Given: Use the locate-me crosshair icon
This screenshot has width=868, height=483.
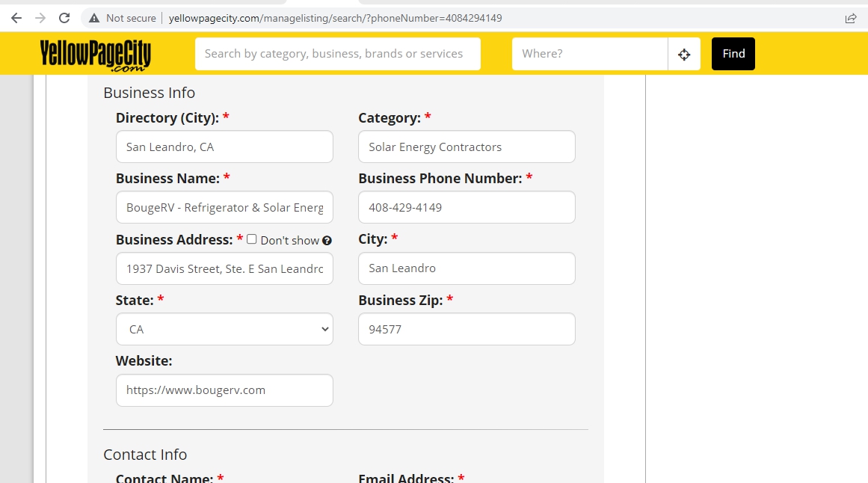Looking at the screenshot, I should [683, 54].
